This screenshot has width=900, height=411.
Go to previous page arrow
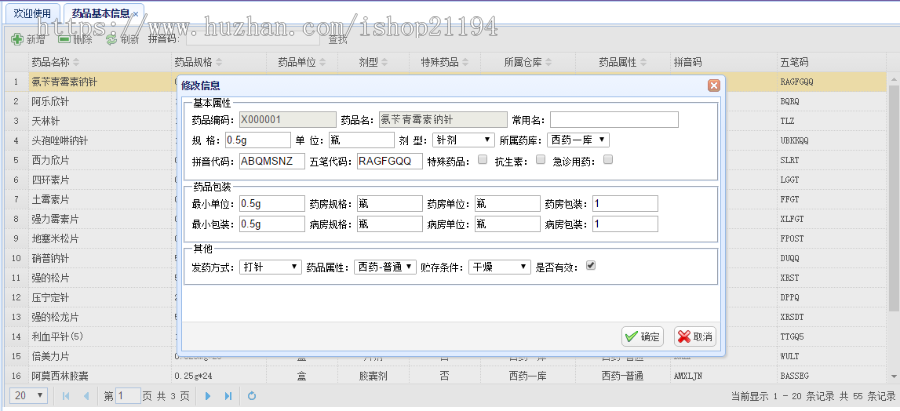86,396
